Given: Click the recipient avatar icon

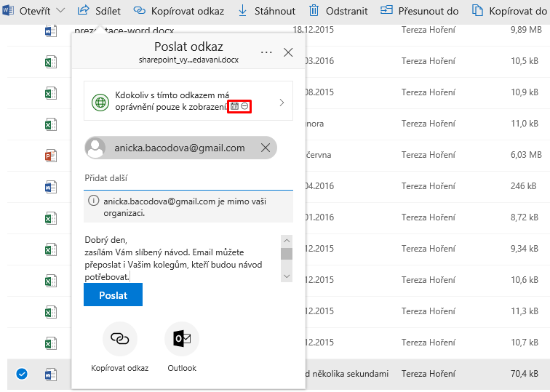Looking at the screenshot, I should pyautogui.click(x=95, y=148).
